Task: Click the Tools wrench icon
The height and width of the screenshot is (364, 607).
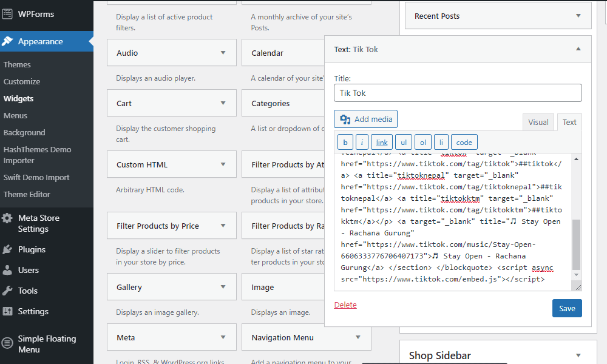Action: [7, 291]
